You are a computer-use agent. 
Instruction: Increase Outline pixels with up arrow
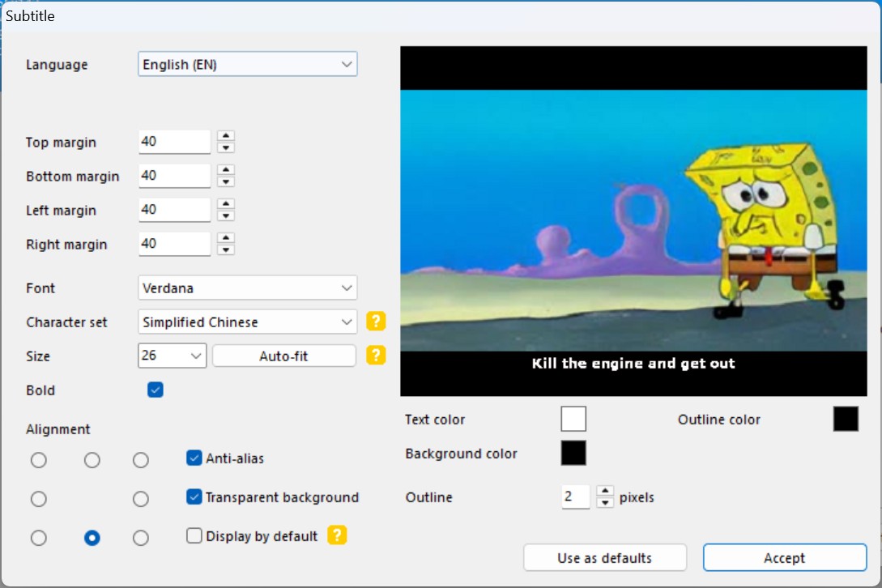604,491
